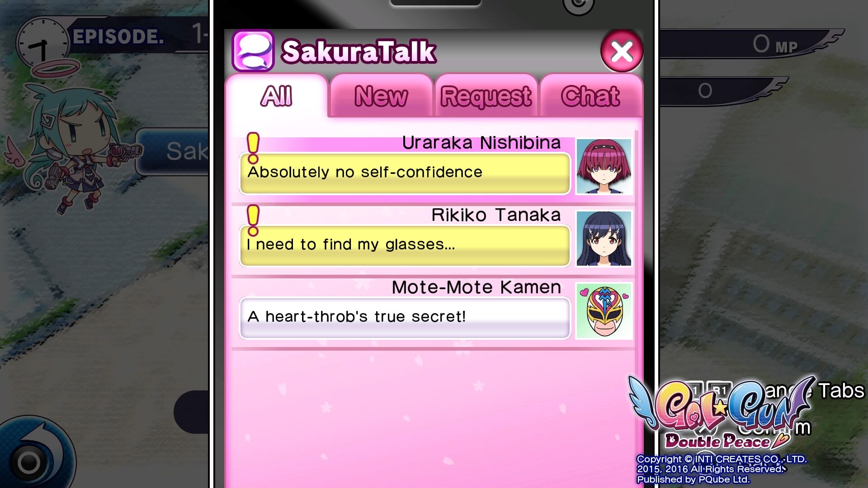
Task: Go to the Chat tab
Action: tap(590, 96)
